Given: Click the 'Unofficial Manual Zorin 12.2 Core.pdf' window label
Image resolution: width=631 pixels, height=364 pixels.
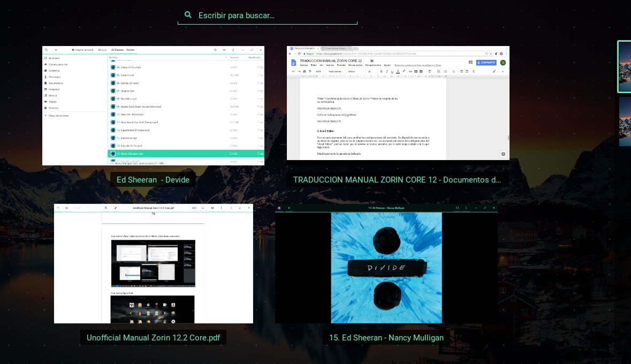Looking at the screenshot, I should [x=153, y=338].
